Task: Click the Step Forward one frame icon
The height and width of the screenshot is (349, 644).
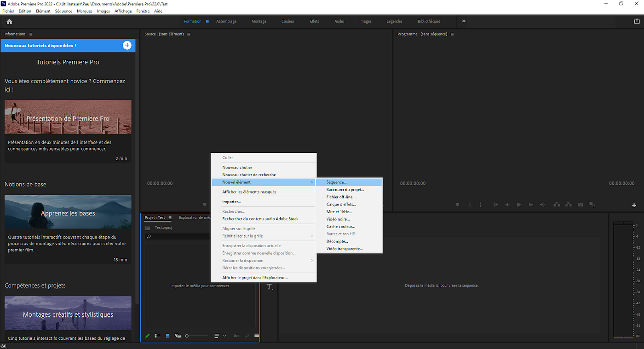Action: click(x=530, y=205)
